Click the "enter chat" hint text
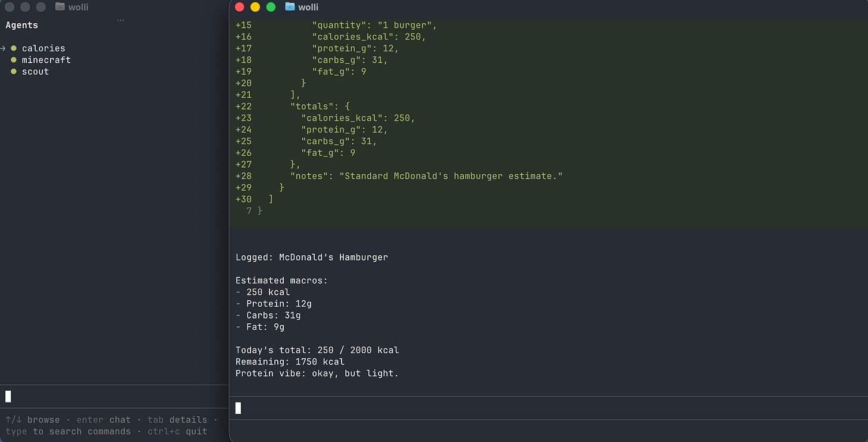The image size is (868, 442). tap(103, 420)
